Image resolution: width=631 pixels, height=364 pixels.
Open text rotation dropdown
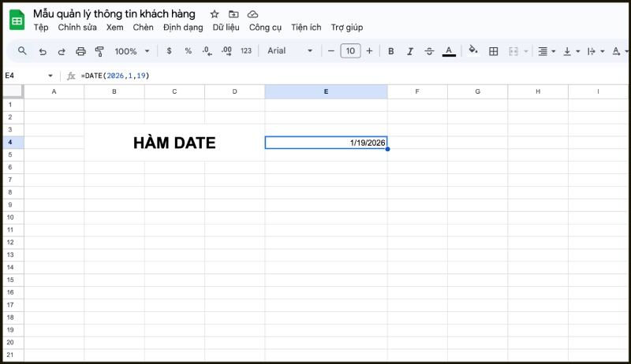point(620,51)
